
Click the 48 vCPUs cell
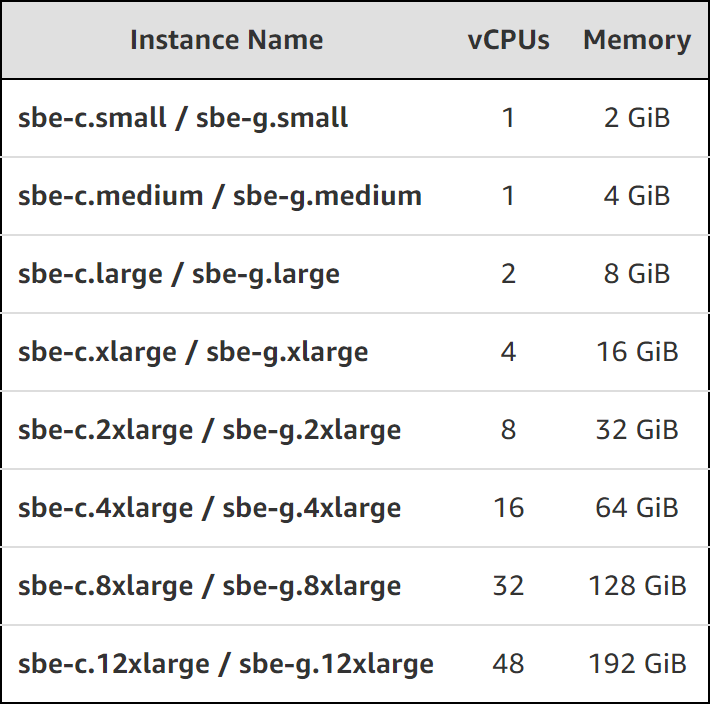[x=509, y=664]
